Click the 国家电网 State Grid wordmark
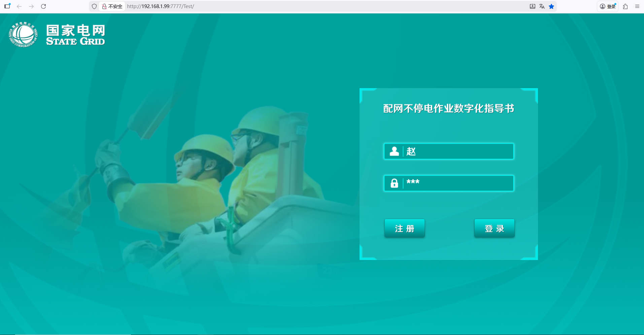 [75, 35]
